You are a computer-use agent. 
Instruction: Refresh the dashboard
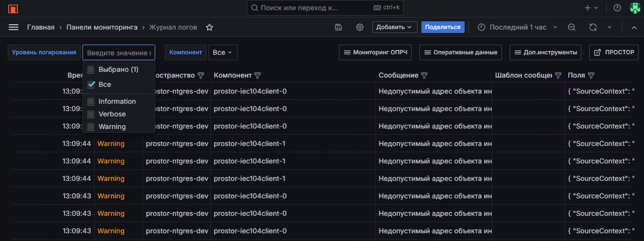click(593, 28)
